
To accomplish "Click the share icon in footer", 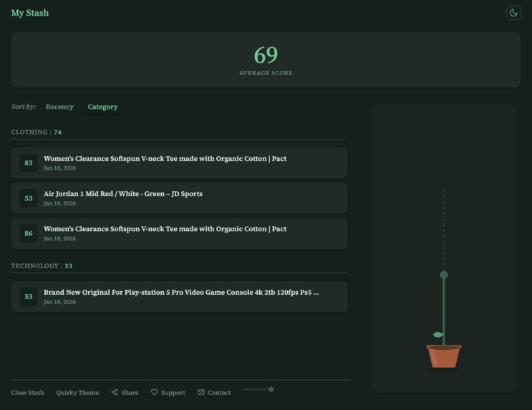I will click(115, 392).
